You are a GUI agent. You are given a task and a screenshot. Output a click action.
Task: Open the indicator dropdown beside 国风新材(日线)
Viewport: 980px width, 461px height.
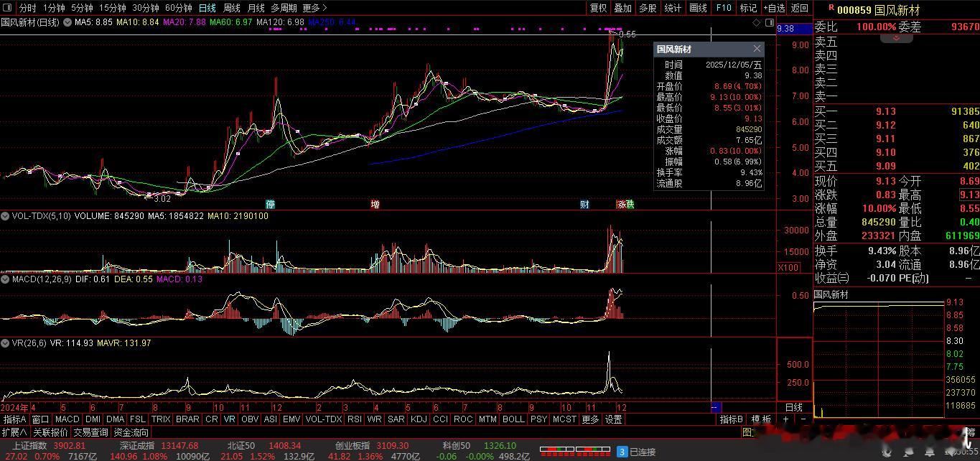(x=67, y=22)
